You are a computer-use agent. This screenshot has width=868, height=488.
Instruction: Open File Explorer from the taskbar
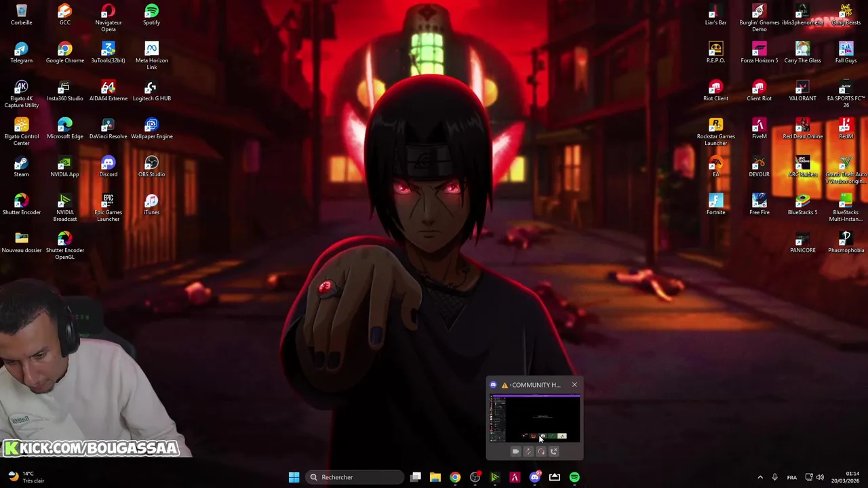435,477
